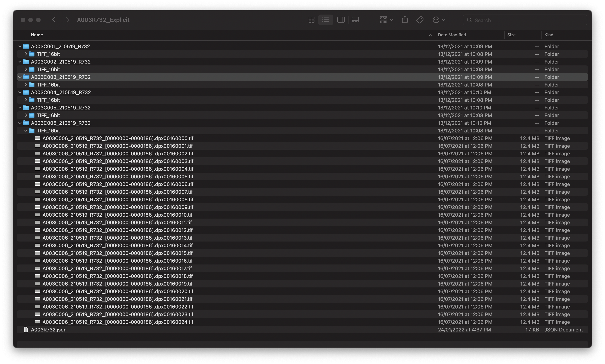This screenshot has width=605, height=364.
Task: Expand TIFF_16bit under A003C002_210519_R732
Action: (x=26, y=69)
